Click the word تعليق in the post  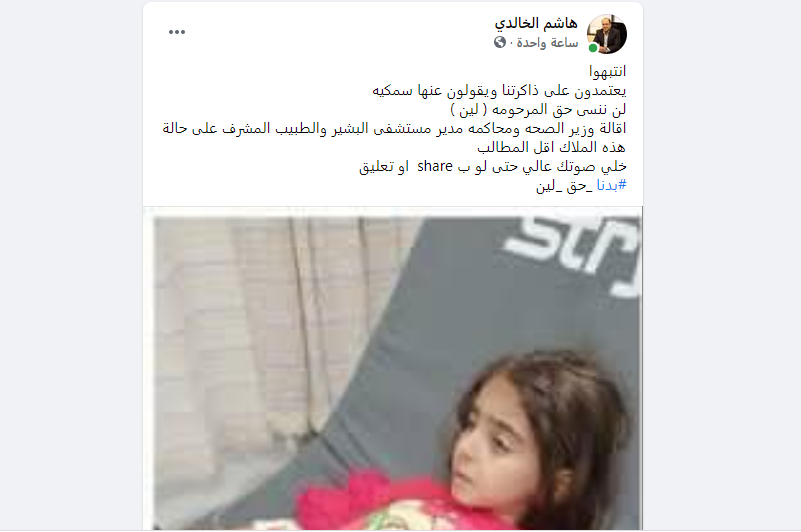[x=378, y=167]
